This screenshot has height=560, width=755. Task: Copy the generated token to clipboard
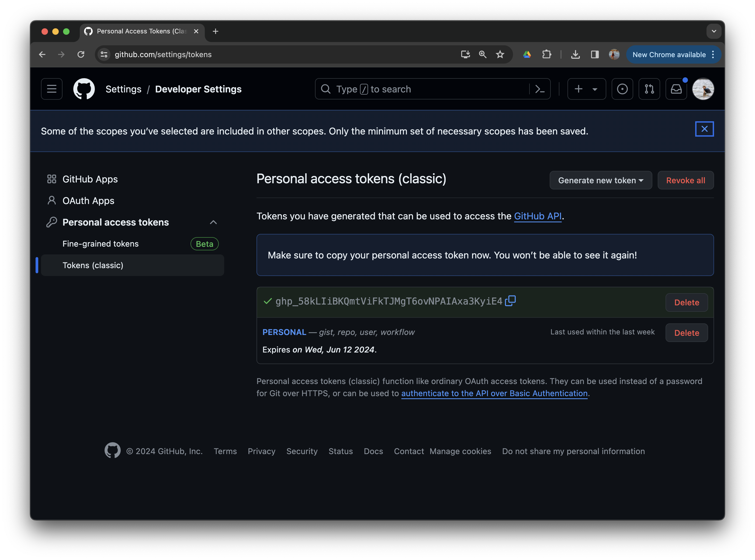(x=510, y=301)
